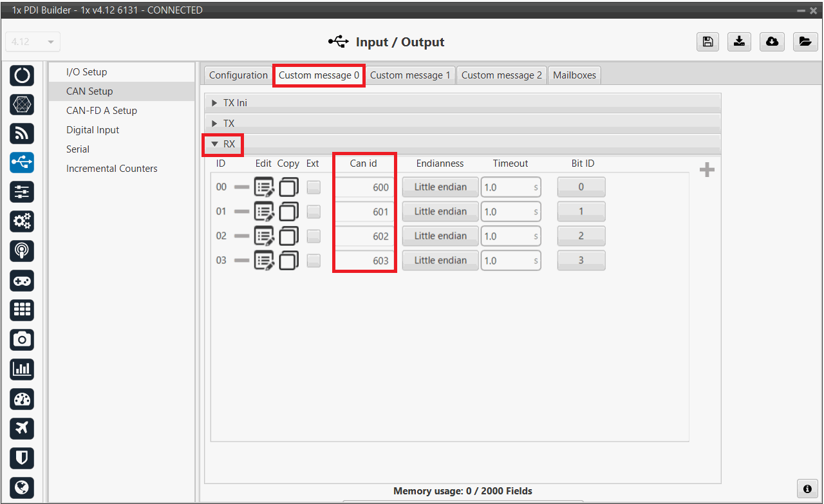Switch to the Custom message 1 tab
824x504 pixels.
coord(410,75)
